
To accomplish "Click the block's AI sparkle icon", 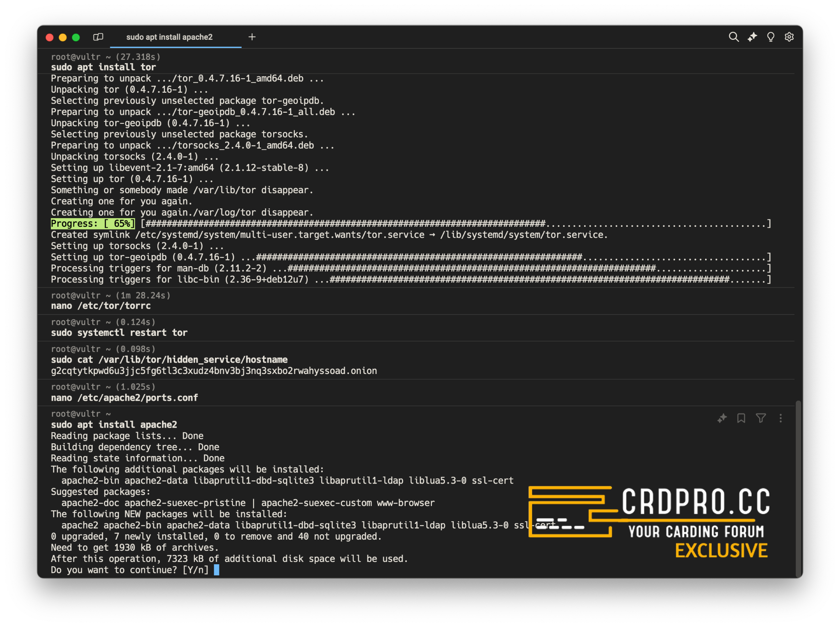I will (722, 418).
